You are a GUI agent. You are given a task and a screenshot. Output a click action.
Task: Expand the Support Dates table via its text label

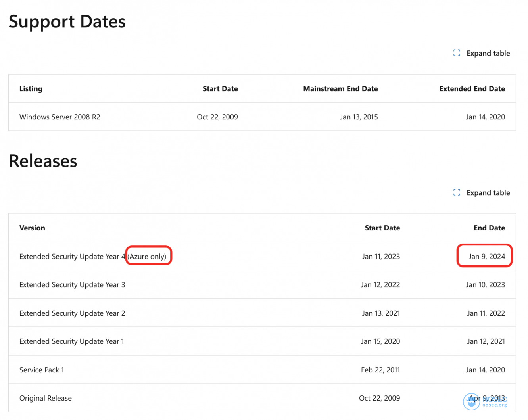point(488,53)
